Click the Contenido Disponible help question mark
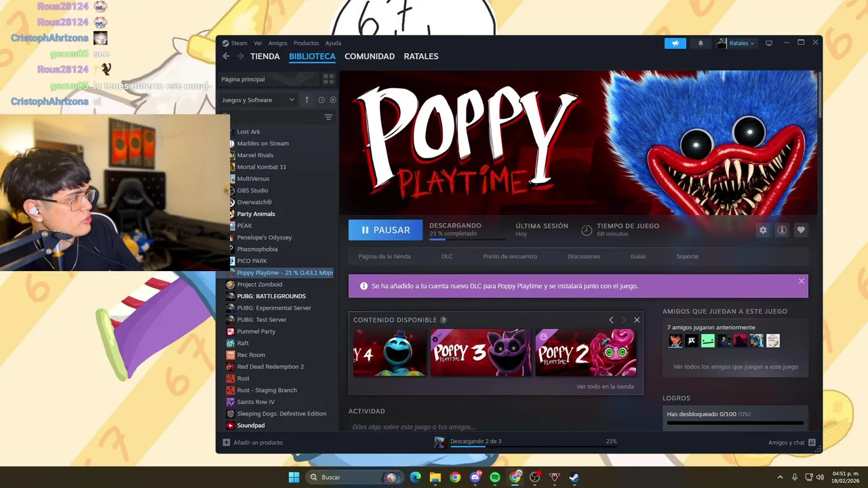The width and height of the screenshot is (868, 488). click(443, 320)
